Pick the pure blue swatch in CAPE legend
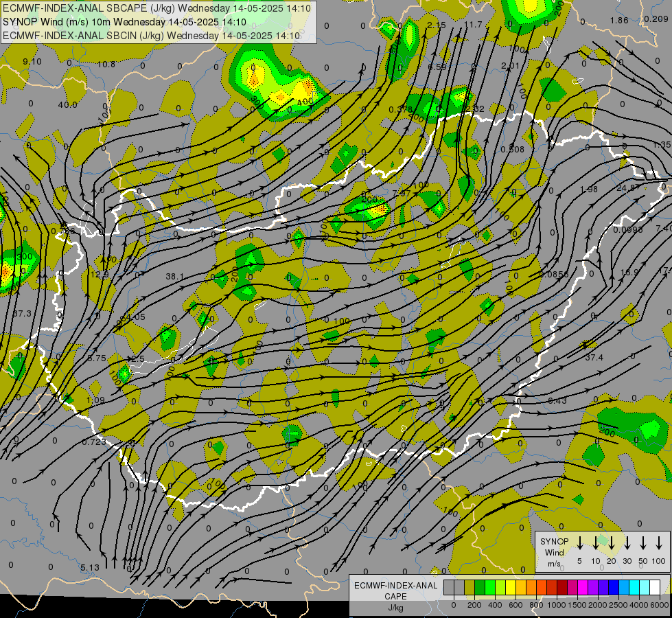The image size is (672, 618). (x=613, y=587)
